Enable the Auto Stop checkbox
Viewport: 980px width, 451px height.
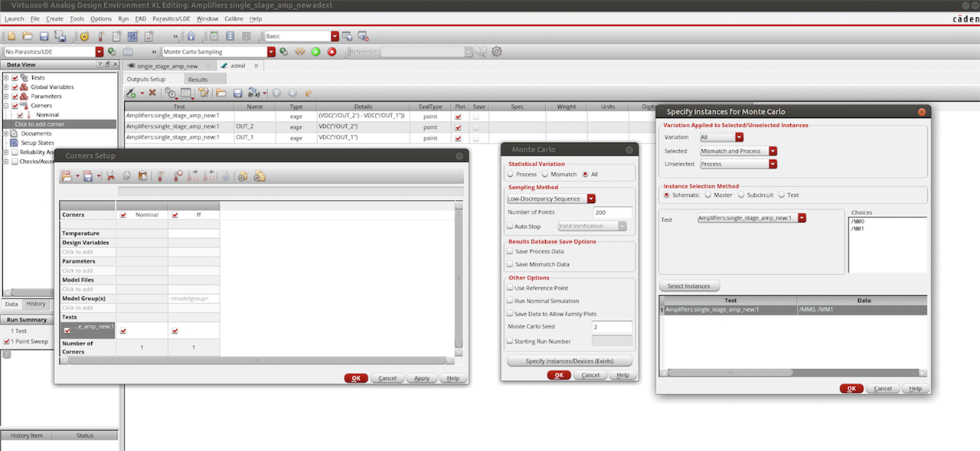pos(511,227)
